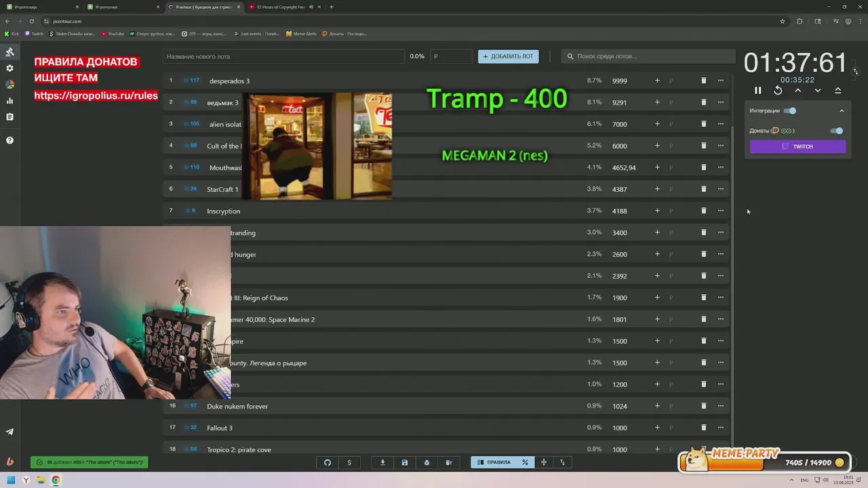868x488 pixels.
Task: Click the purple TWITCH button
Action: [797, 146]
